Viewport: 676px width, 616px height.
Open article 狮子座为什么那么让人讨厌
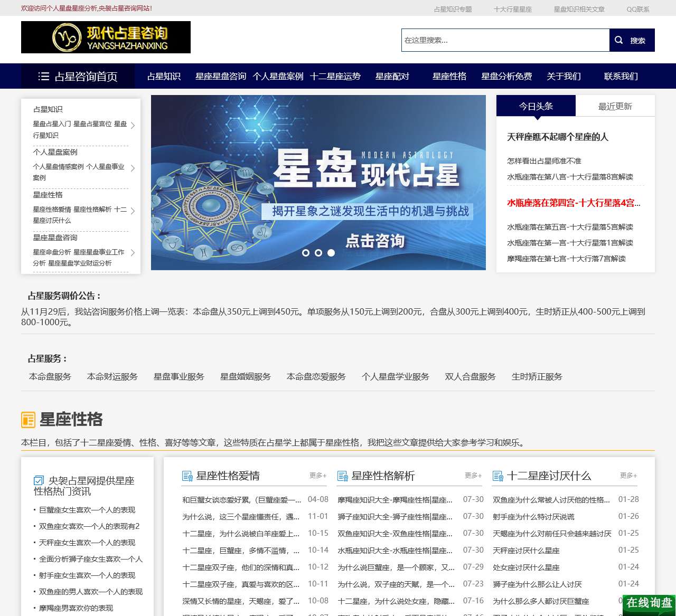[x=537, y=584]
